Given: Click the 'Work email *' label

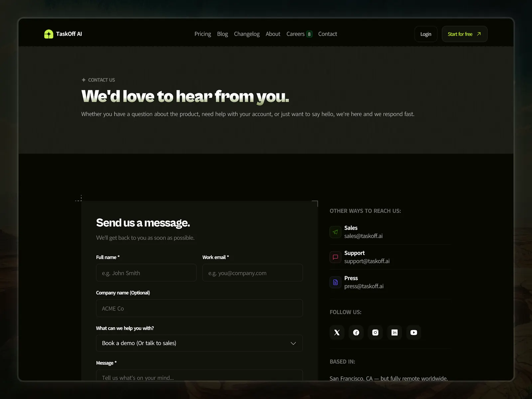Looking at the screenshot, I should tap(216, 257).
